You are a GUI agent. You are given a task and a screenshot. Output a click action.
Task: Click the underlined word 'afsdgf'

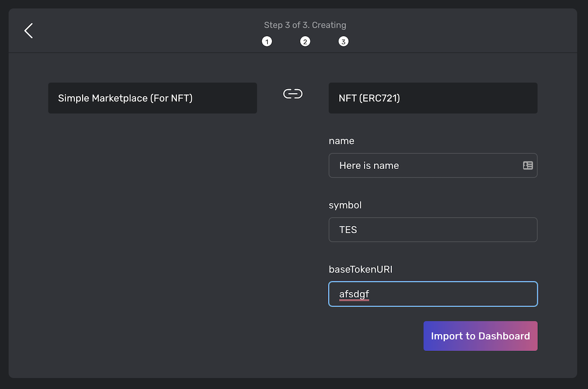[x=354, y=294]
